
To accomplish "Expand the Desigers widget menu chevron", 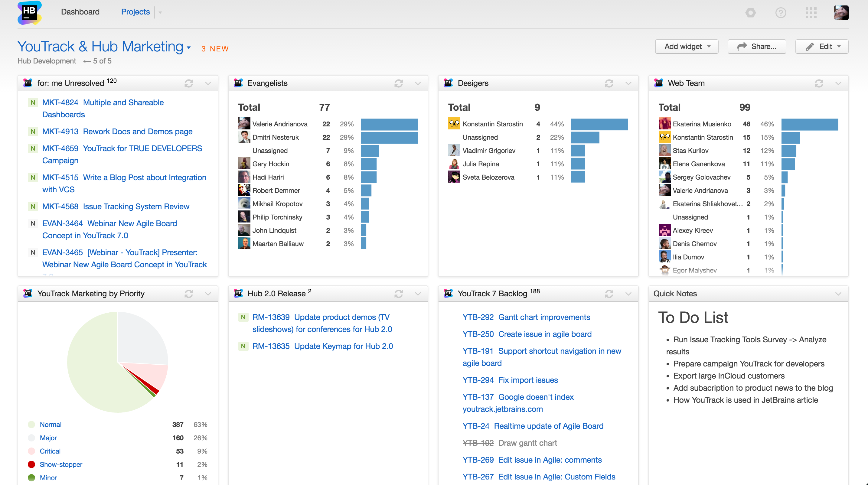I will 628,83.
